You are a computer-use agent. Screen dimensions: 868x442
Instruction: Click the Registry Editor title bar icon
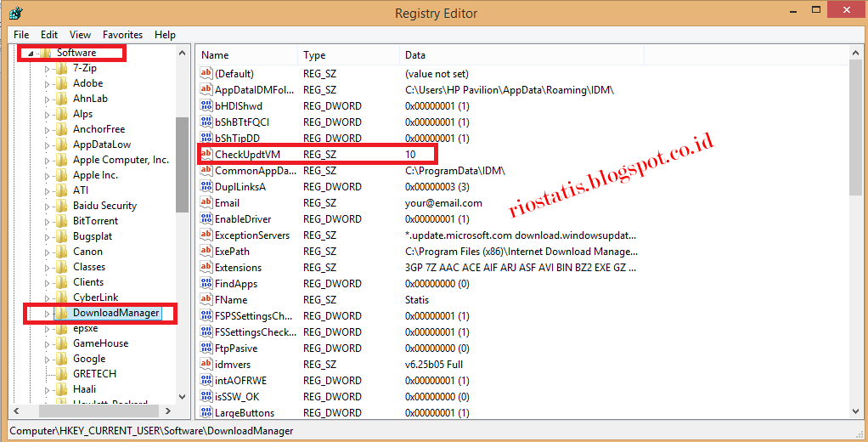coord(16,12)
